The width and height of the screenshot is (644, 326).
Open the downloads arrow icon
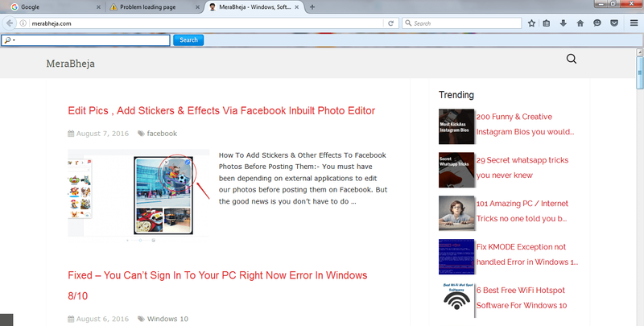point(563,23)
